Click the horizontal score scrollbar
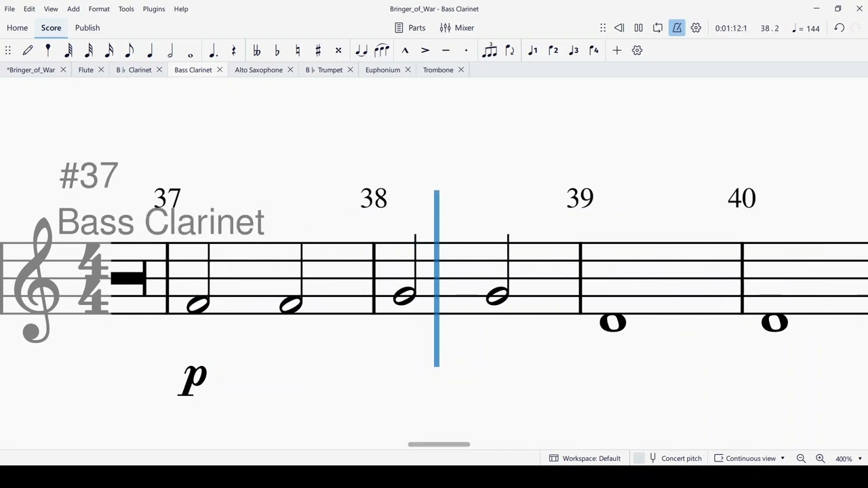 439,445
